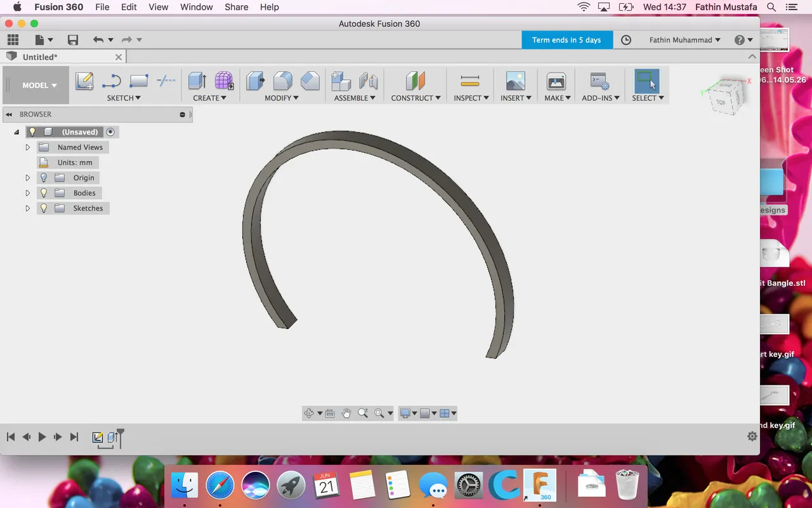Expand the Origin folder
Viewport: 812px width, 508px height.
(x=27, y=178)
